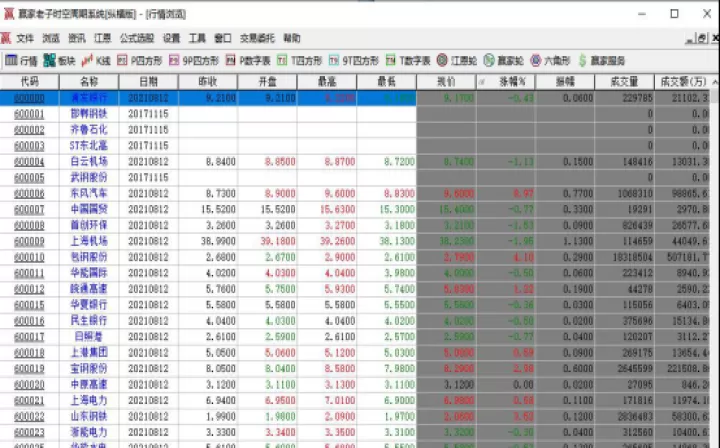This screenshot has height=448, width=720.
Task: Sort by the 振幅 column header
Action: tap(565, 82)
